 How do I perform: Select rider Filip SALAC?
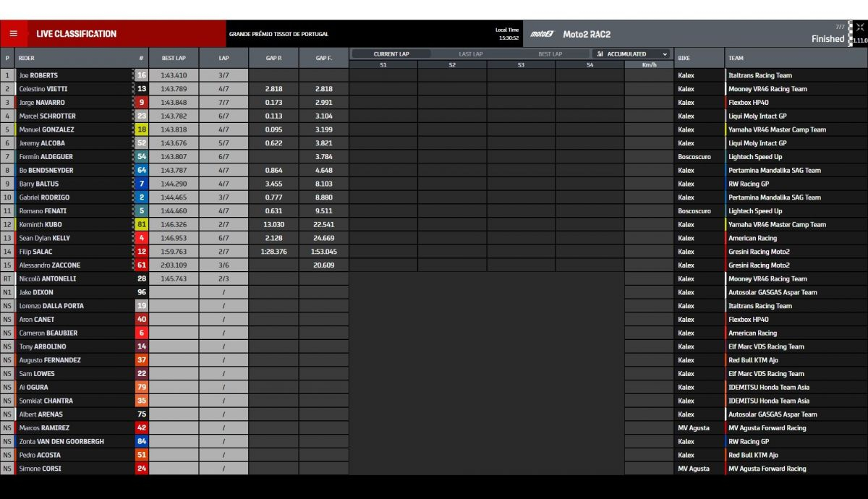click(35, 252)
